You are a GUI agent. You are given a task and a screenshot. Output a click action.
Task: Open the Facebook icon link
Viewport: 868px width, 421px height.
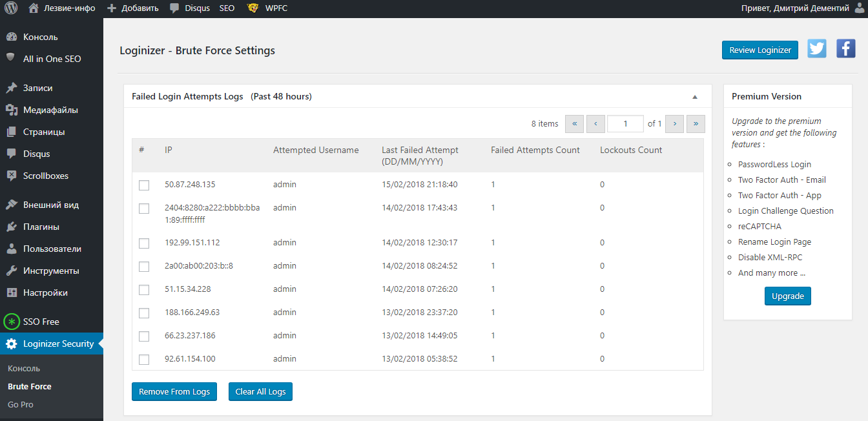click(845, 49)
